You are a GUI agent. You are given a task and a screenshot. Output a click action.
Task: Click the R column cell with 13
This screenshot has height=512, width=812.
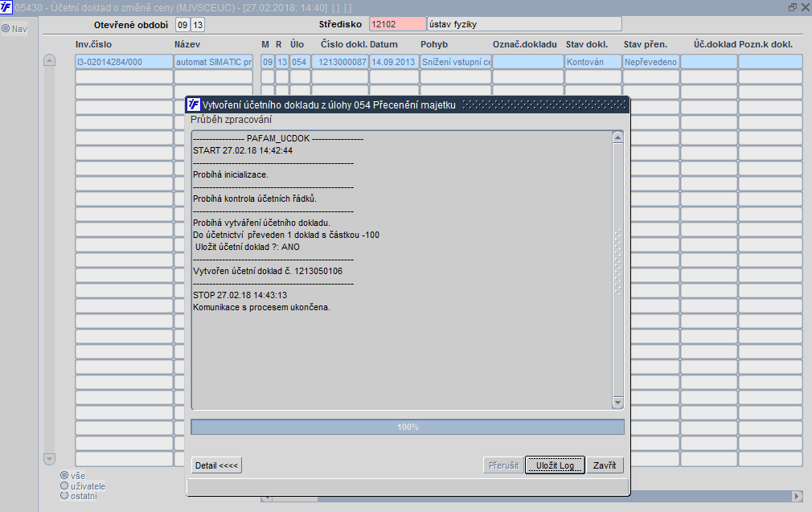click(x=281, y=62)
